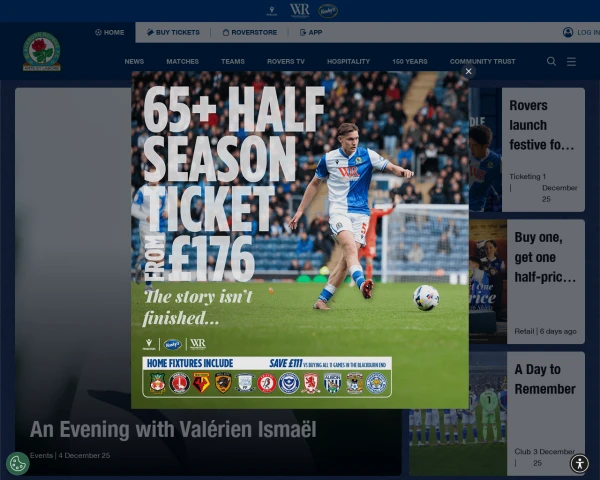The image size is (600, 480).
Task: Open 'A Day to Remember' article
Action: 545,379
